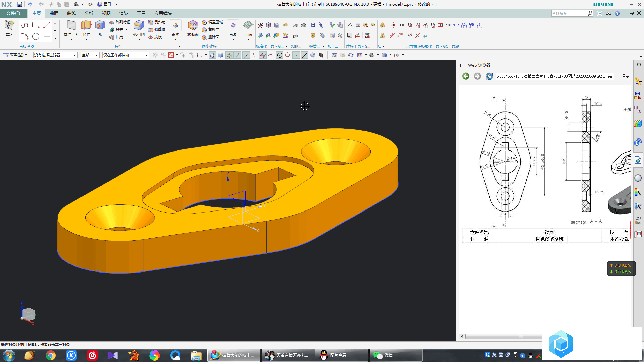644x362 pixels.
Task: Click the Pattern Feature (阵列特征) tool
Action: 120,22
